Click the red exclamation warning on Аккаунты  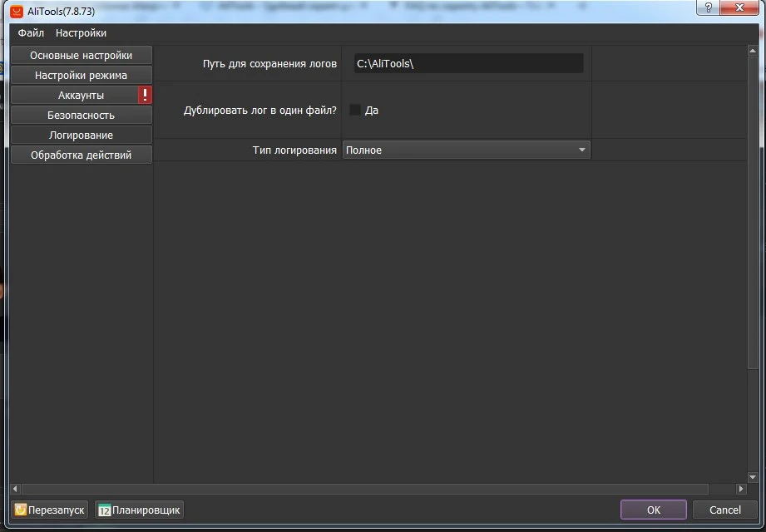[145, 95]
